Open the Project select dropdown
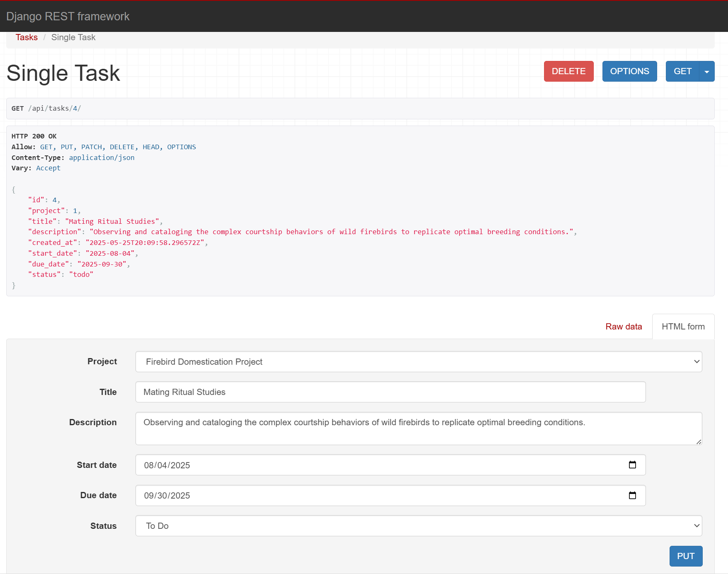Screen dimensions: 728x574 point(418,362)
